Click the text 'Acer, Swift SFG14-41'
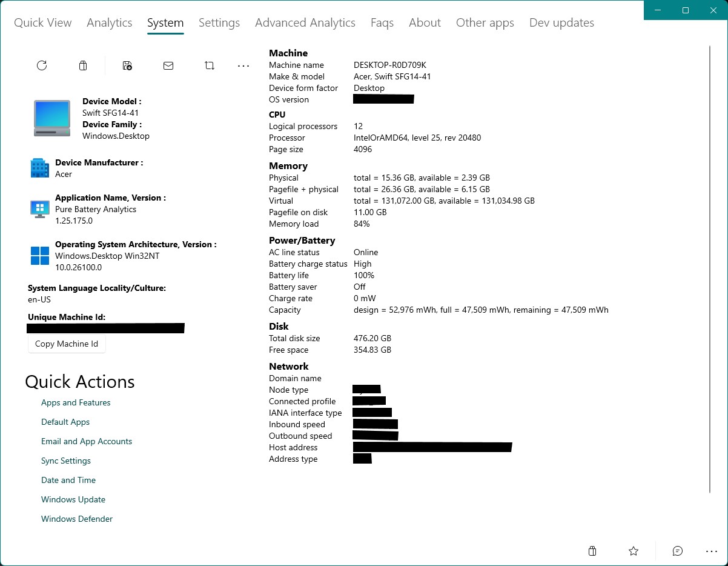Image resolution: width=728 pixels, height=566 pixels. (x=392, y=76)
